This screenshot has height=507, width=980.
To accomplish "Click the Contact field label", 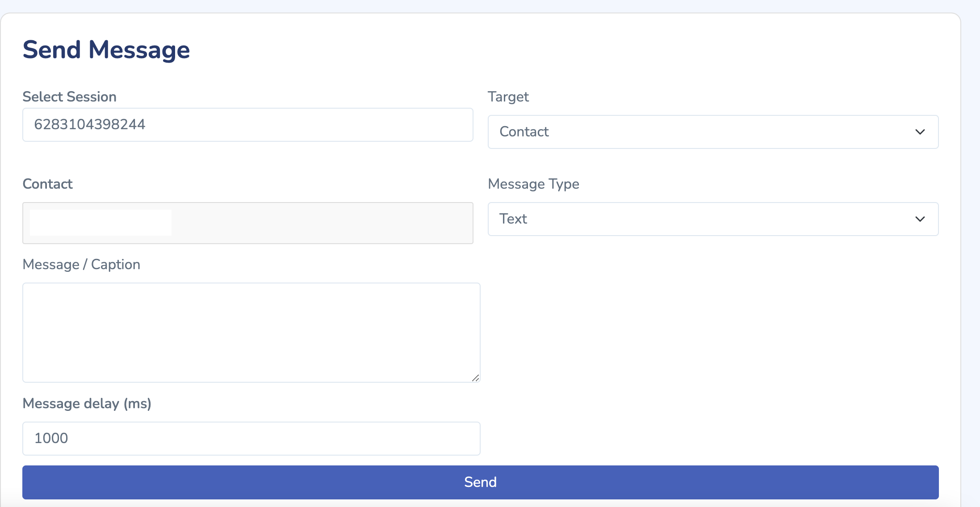I will [x=47, y=184].
